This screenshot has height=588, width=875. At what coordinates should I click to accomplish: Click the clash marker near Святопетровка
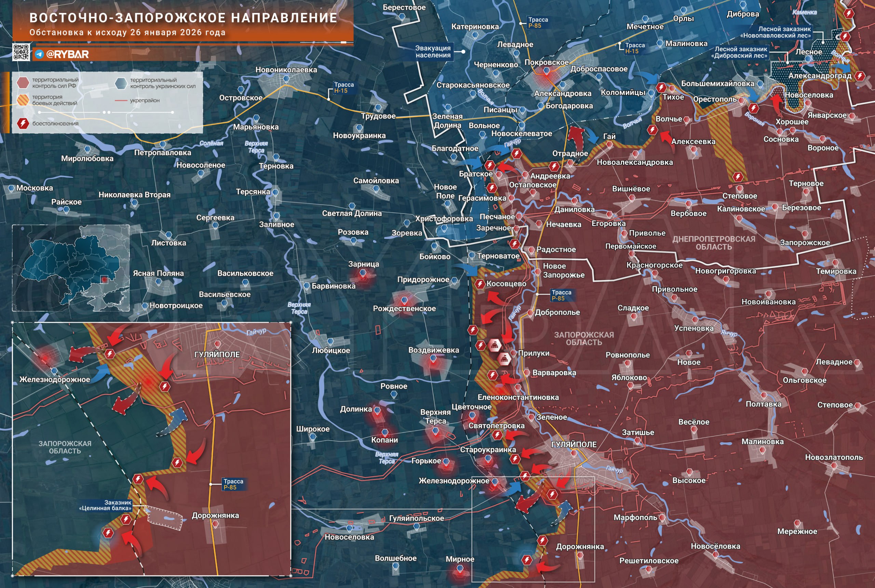497,435
